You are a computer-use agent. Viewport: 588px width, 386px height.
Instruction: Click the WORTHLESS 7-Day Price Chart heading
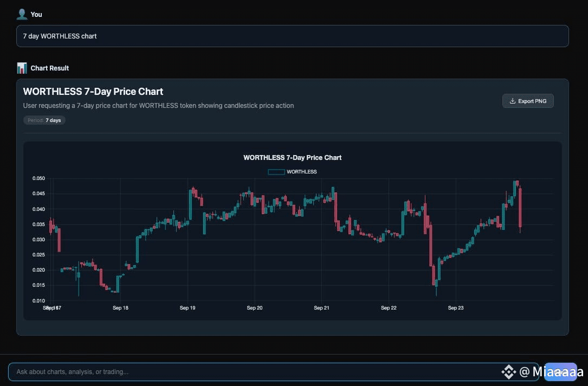(x=93, y=92)
